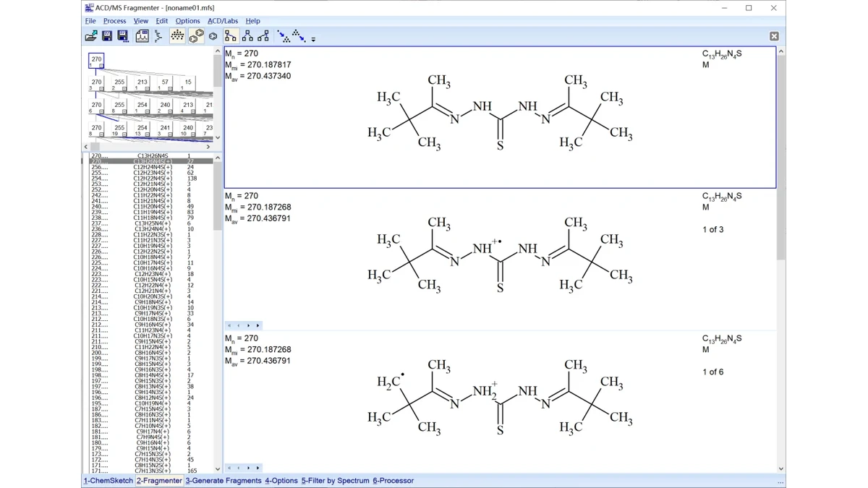Viewport: 868px width, 488px height.
Task: Select the top neutral molecule structure panel
Action: [x=500, y=117]
